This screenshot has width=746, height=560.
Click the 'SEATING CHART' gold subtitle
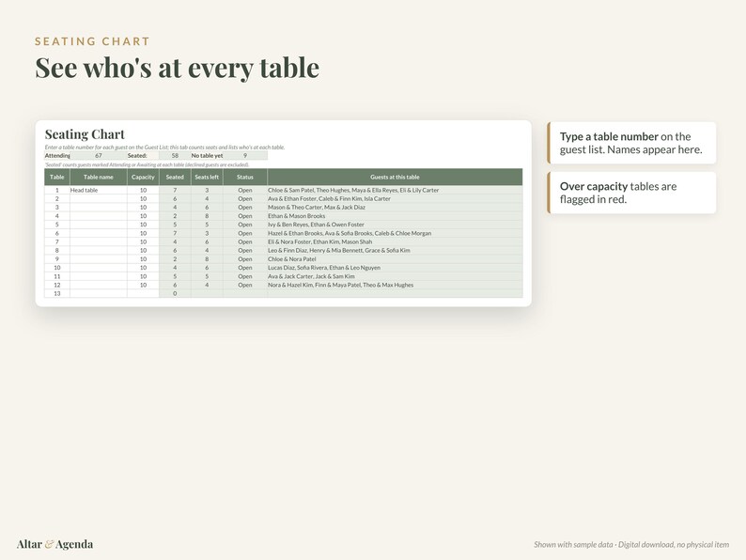pyautogui.click(x=92, y=41)
